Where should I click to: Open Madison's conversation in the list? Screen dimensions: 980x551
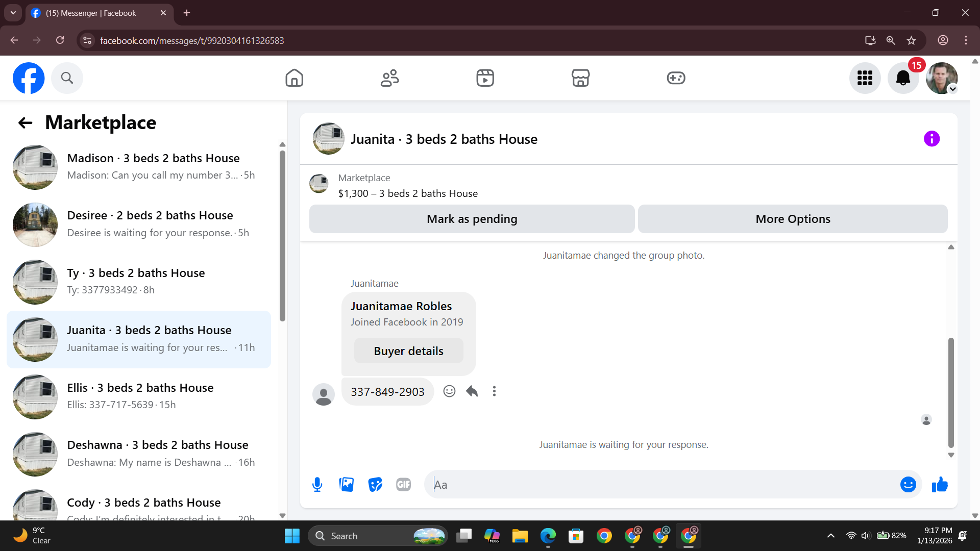coord(139,167)
